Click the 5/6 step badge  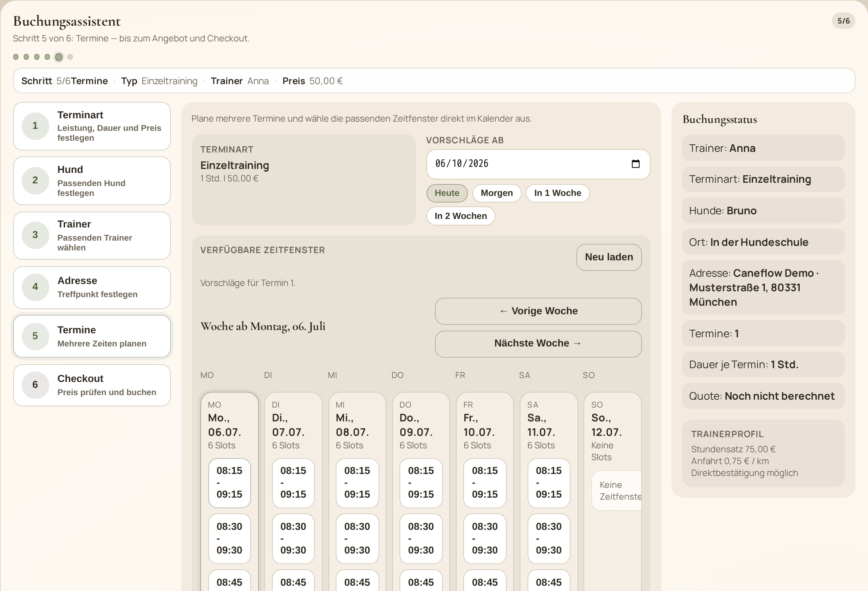843,21
